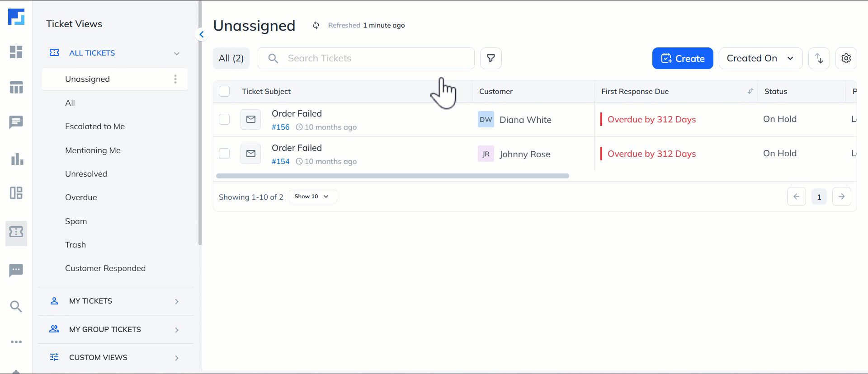The image size is (868, 374).
Task: Open the Created On sort dropdown
Action: click(760, 58)
